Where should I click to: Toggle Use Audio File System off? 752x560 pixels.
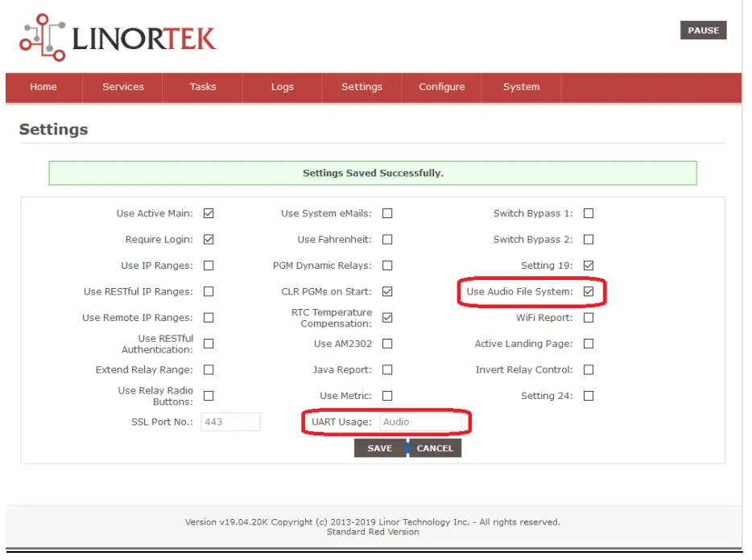click(x=589, y=291)
